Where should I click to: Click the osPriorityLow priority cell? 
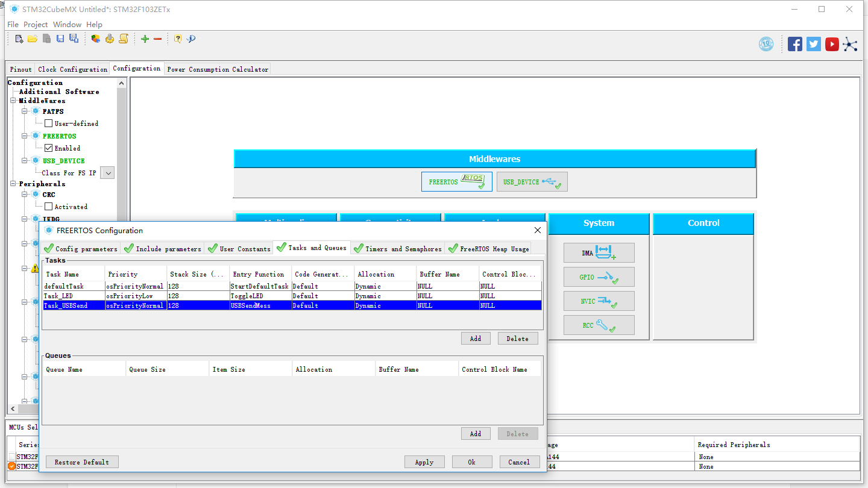(x=136, y=296)
